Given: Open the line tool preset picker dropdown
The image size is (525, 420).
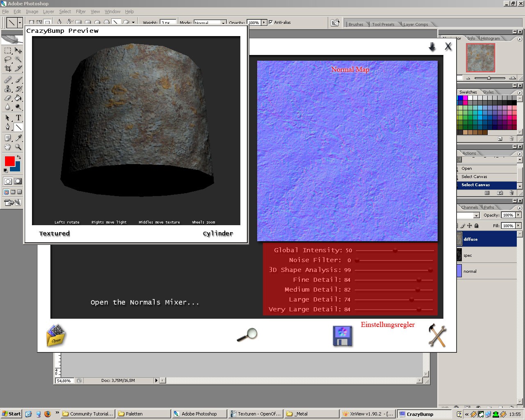Looking at the screenshot, I should [x=20, y=23].
